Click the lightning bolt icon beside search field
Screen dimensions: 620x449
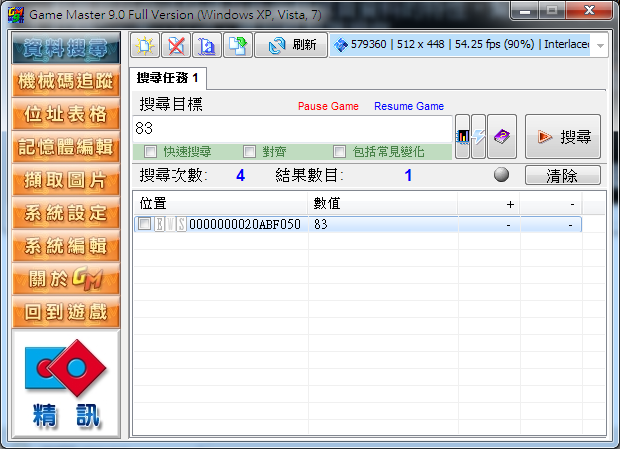(478, 137)
